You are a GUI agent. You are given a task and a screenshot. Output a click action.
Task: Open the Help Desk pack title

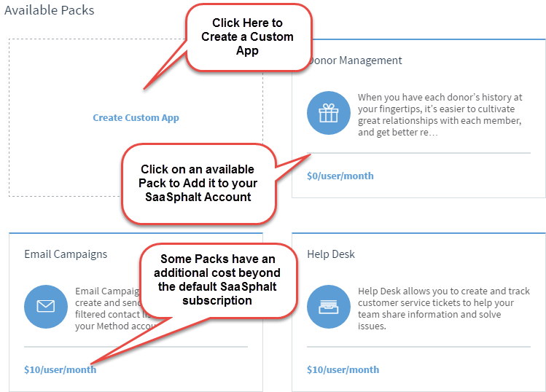coord(331,254)
